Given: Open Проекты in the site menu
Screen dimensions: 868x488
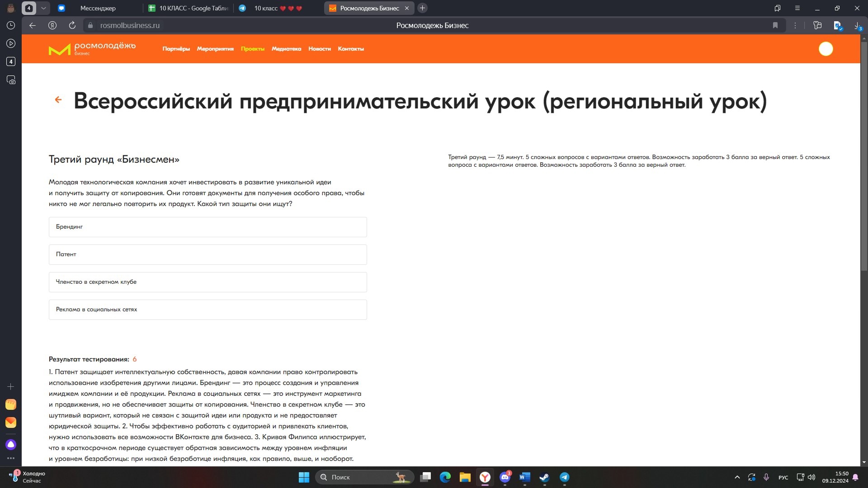Looking at the screenshot, I should point(253,49).
